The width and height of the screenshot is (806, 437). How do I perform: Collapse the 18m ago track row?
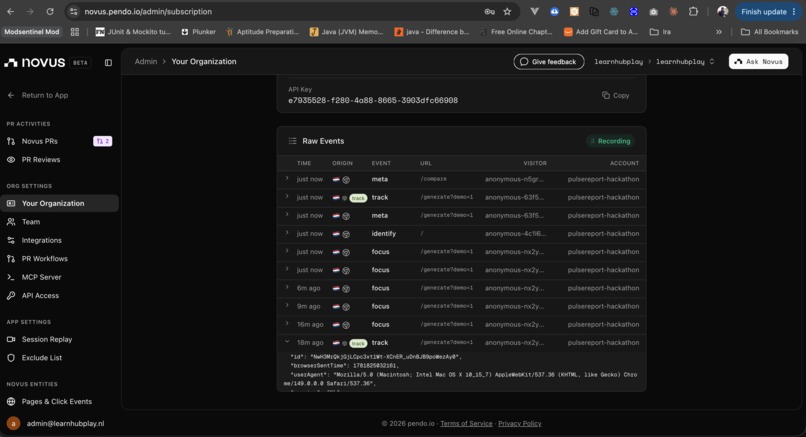pos(287,342)
